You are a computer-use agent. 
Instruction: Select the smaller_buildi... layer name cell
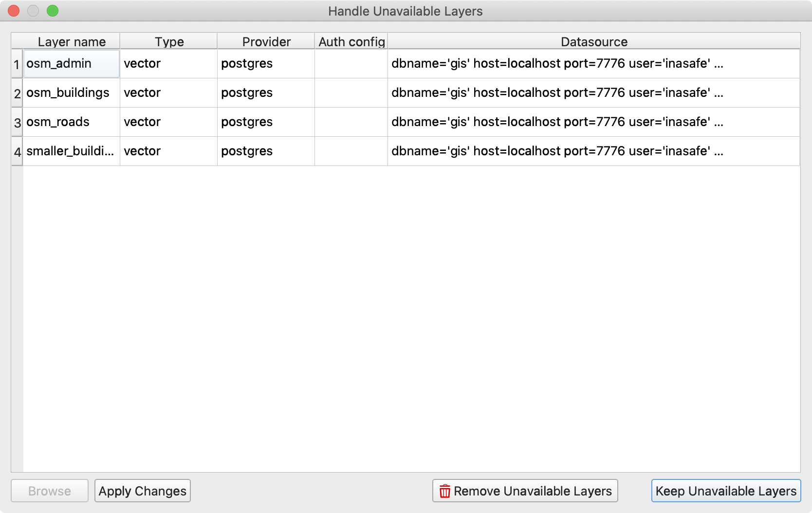[71, 151]
